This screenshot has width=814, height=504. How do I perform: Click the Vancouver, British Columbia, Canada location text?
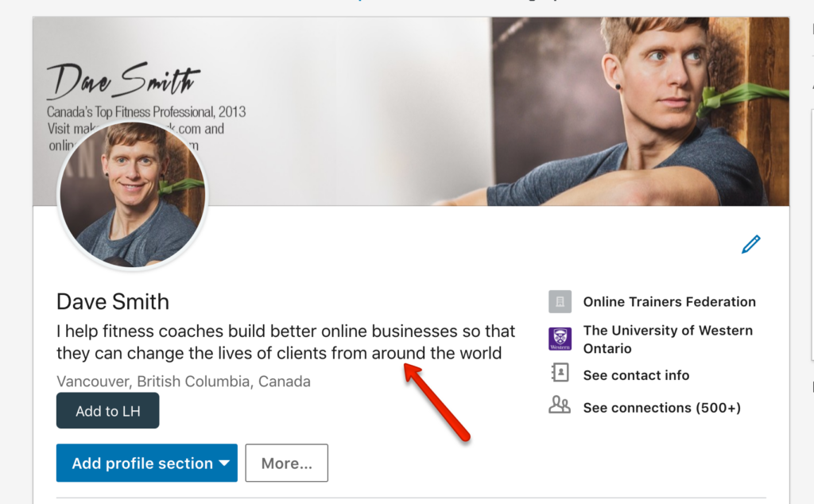click(x=184, y=381)
